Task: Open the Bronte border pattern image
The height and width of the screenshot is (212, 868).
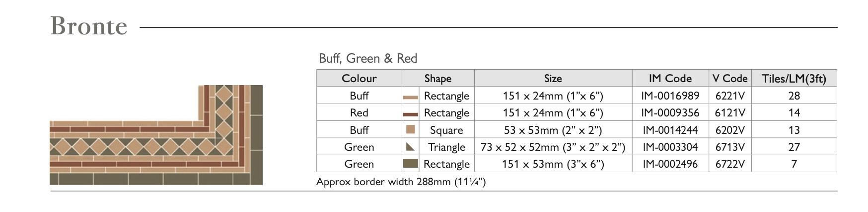Action: coord(156,135)
